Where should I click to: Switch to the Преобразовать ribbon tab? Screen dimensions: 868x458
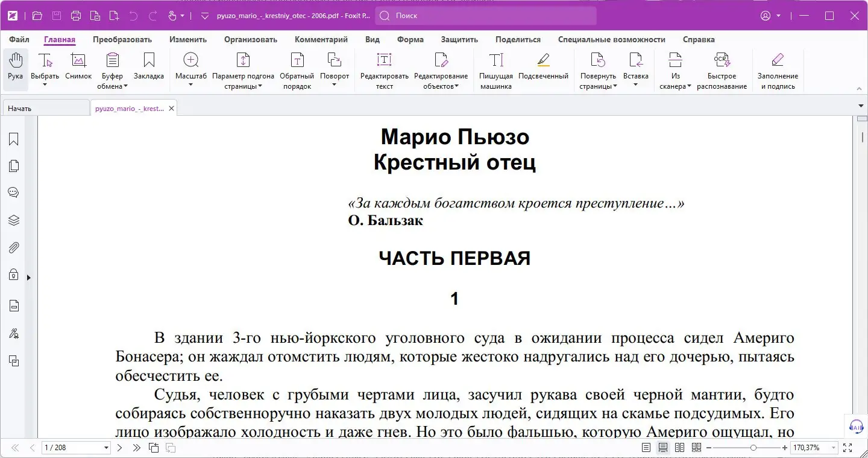pyautogui.click(x=122, y=39)
